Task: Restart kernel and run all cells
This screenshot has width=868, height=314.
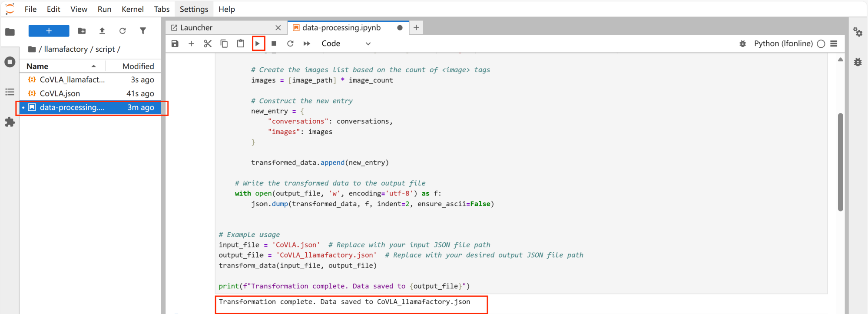Action: (307, 43)
